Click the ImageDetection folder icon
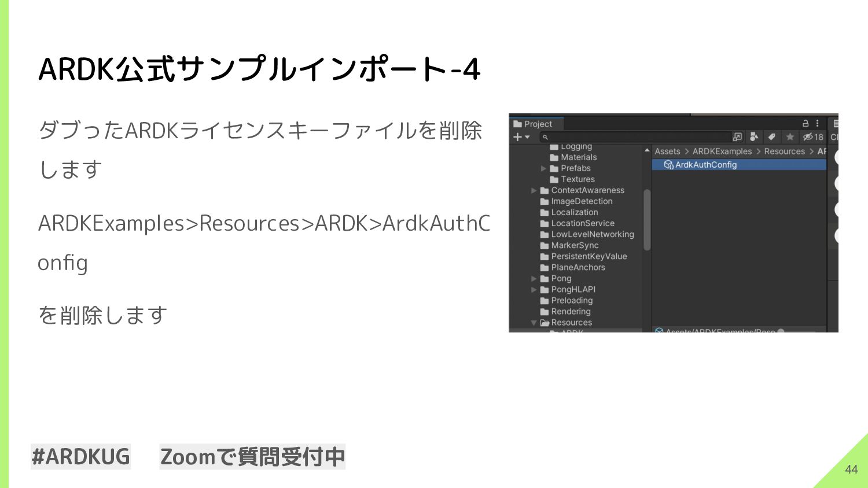The width and height of the screenshot is (868, 488). (x=545, y=201)
